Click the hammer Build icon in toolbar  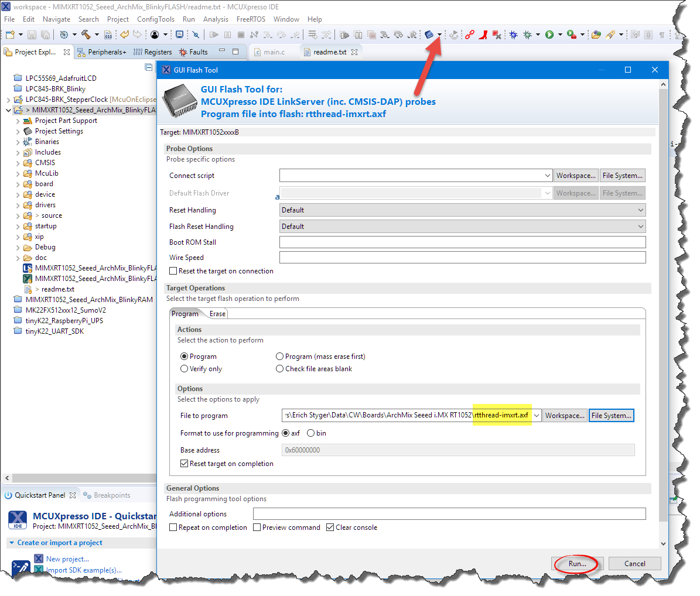pyautogui.click(x=86, y=35)
